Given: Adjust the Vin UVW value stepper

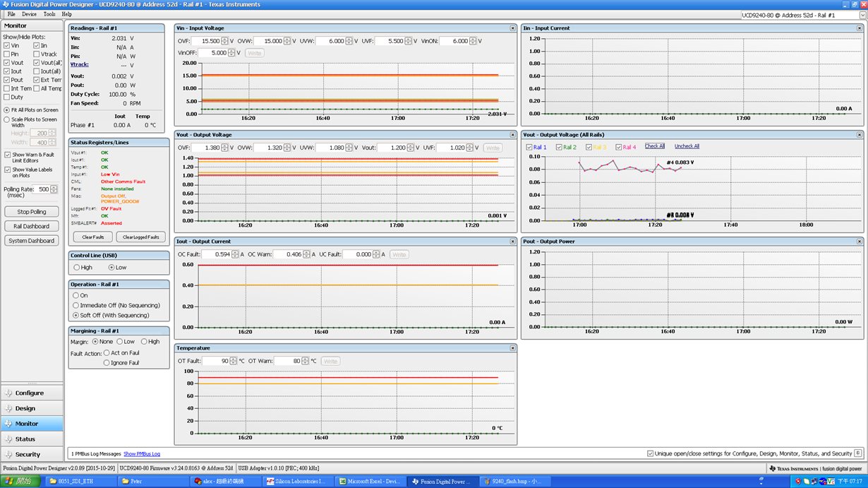Looking at the screenshot, I should (x=349, y=41).
